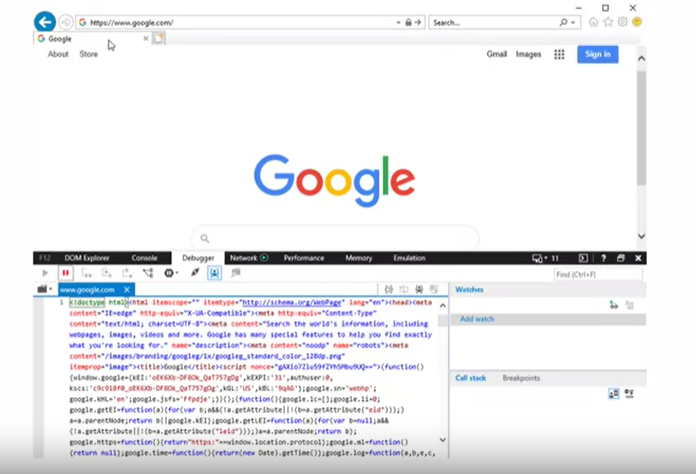Click the F12 tools help question mark
The width and height of the screenshot is (696, 474).
(604, 258)
